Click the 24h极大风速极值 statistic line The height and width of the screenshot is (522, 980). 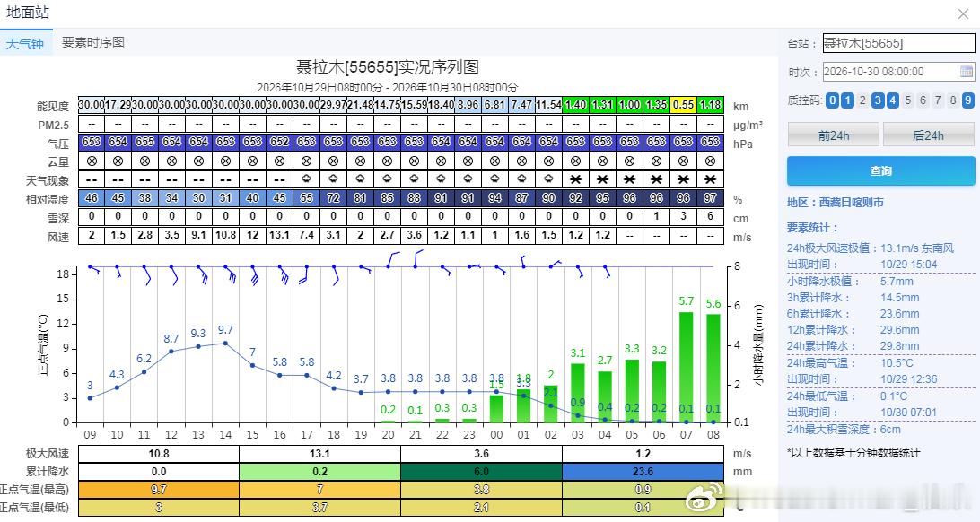pos(871,248)
